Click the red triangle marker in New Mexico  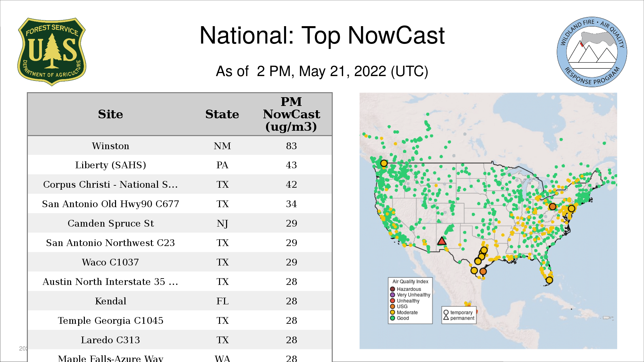click(442, 241)
